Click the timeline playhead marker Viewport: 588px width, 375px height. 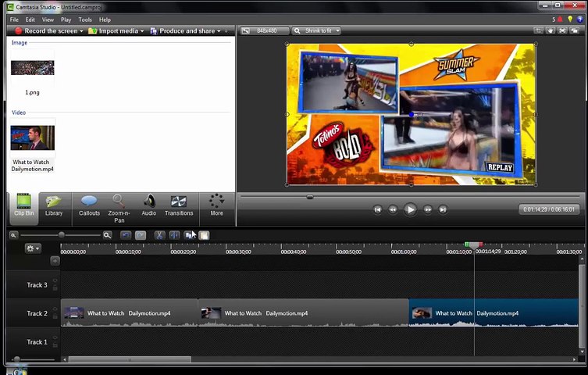pyautogui.click(x=474, y=245)
